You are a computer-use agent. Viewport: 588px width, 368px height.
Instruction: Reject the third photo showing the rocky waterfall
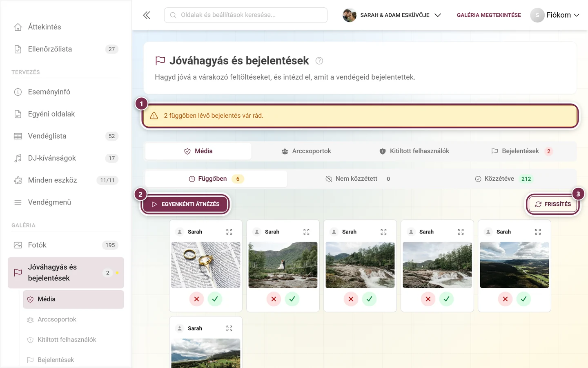click(x=351, y=299)
